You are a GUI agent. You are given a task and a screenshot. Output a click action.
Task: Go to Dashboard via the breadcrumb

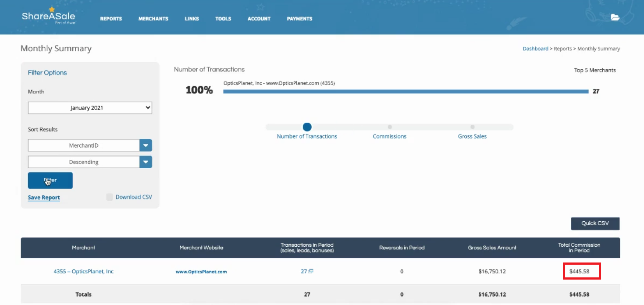point(535,49)
